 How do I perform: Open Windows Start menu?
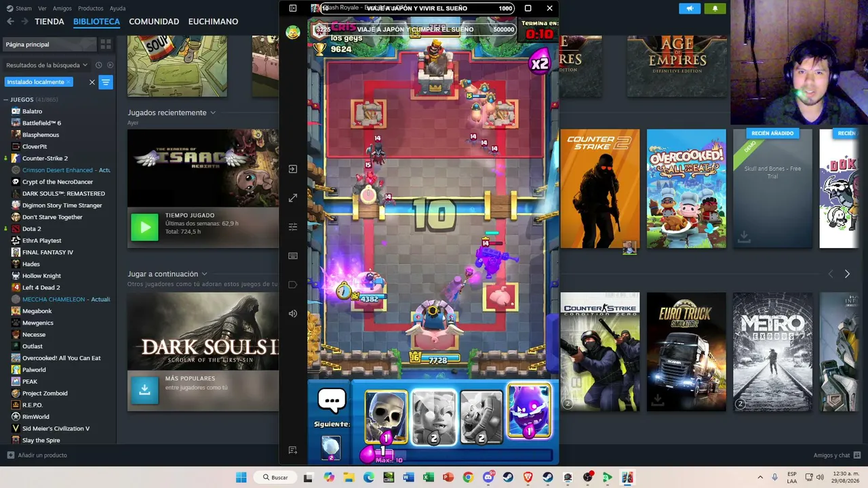pyautogui.click(x=241, y=477)
